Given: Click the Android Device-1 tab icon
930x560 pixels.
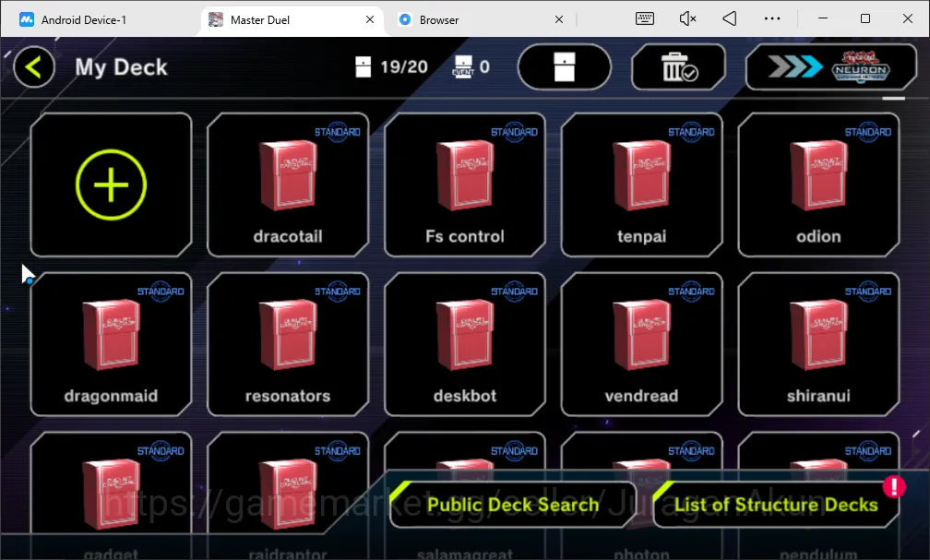Looking at the screenshot, I should tap(27, 19).
